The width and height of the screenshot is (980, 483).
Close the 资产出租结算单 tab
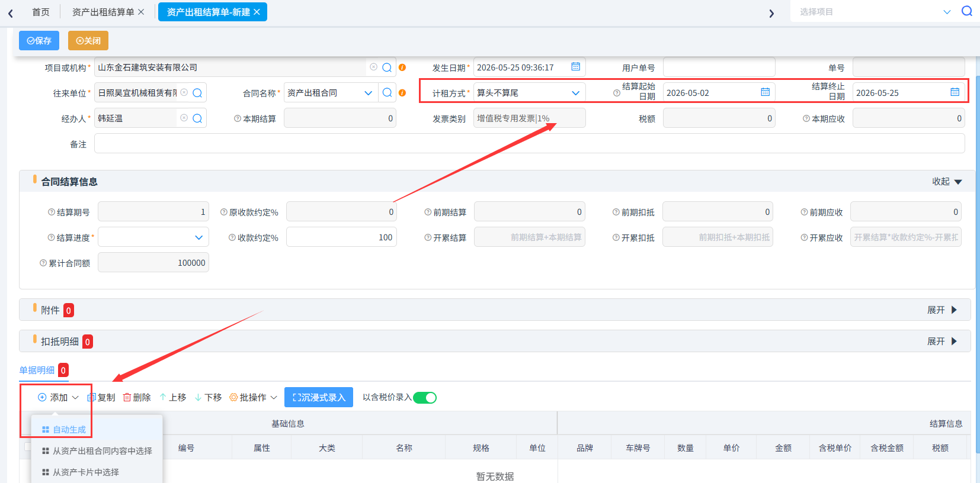(x=141, y=12)
